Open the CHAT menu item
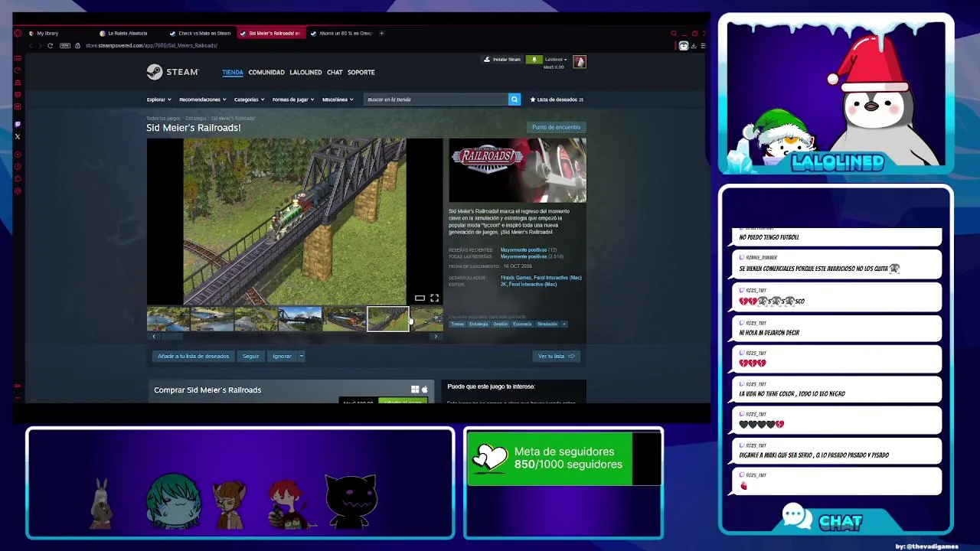This screenshot has width=980, height=551. click(x=335, y=72)
